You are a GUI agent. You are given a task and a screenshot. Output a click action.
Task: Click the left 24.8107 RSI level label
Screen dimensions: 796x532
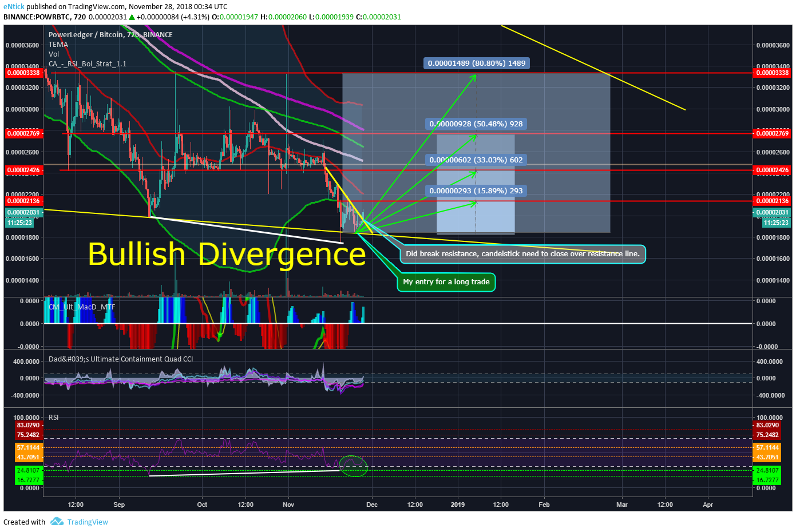click(x=28, y=470)
